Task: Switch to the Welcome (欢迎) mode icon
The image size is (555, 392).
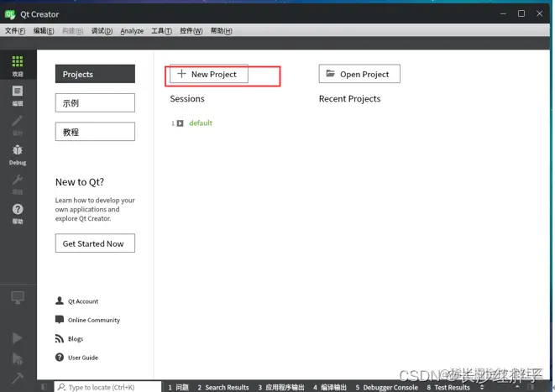Action: [18, 61]
